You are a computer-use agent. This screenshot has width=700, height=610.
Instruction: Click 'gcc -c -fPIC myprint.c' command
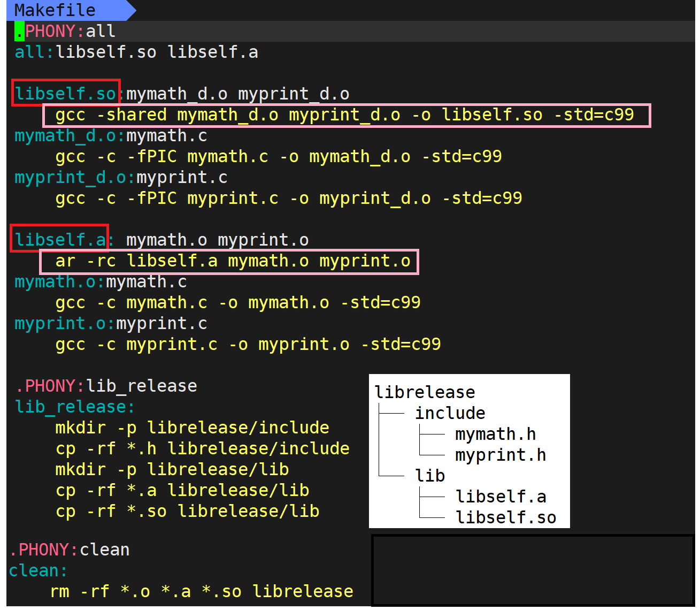289,198
